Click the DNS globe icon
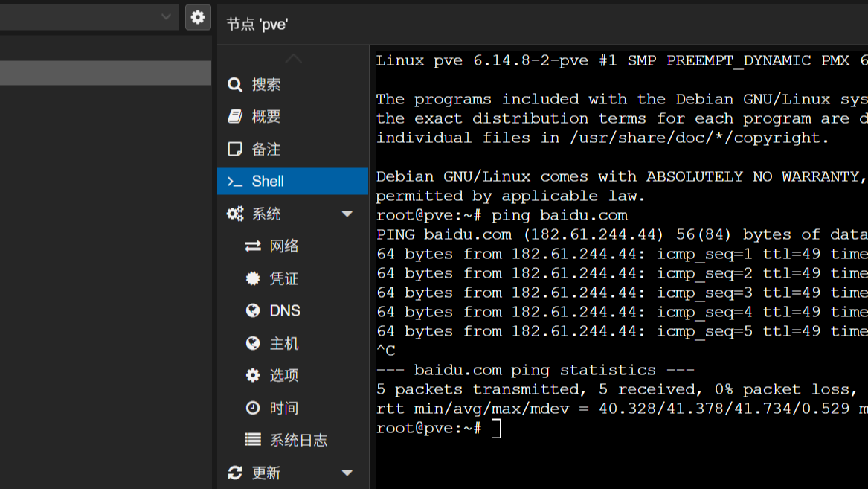This screenshot has height=489, width=868. 253,310
